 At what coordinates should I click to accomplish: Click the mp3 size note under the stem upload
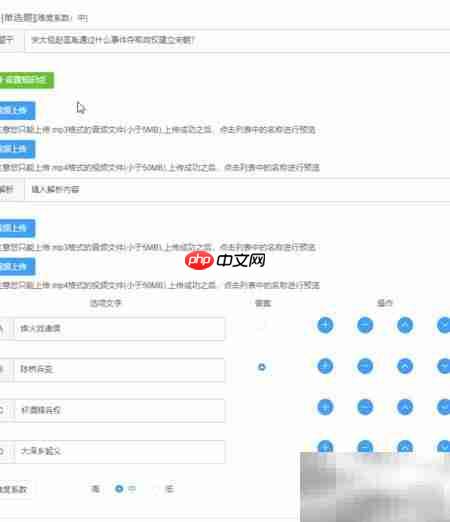[x=158, y=129]
